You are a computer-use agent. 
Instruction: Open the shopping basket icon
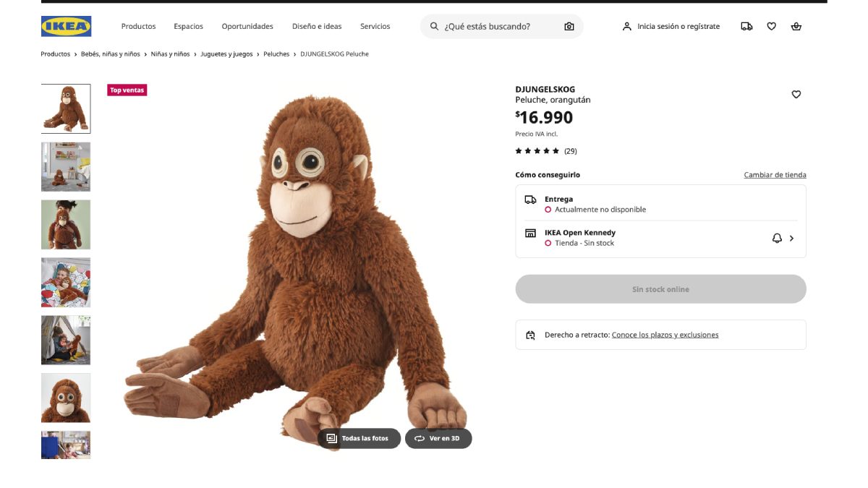pos(796,27)
